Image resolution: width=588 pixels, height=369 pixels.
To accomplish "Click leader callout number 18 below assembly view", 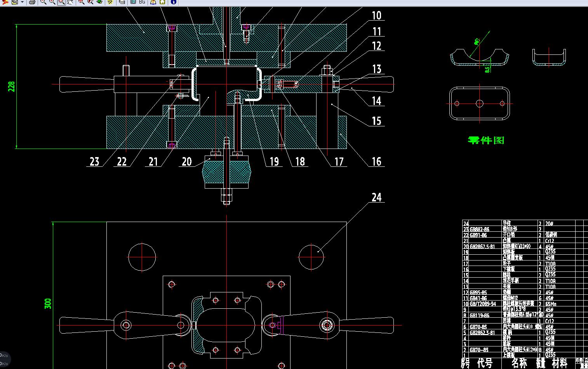I will [300, 162].
